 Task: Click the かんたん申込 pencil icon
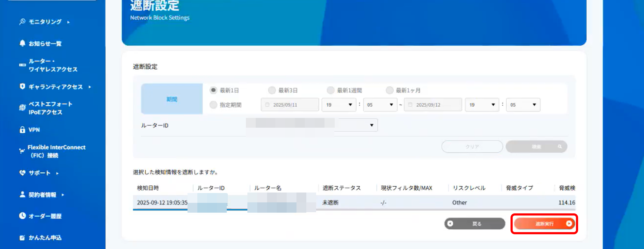coord(22,237)
